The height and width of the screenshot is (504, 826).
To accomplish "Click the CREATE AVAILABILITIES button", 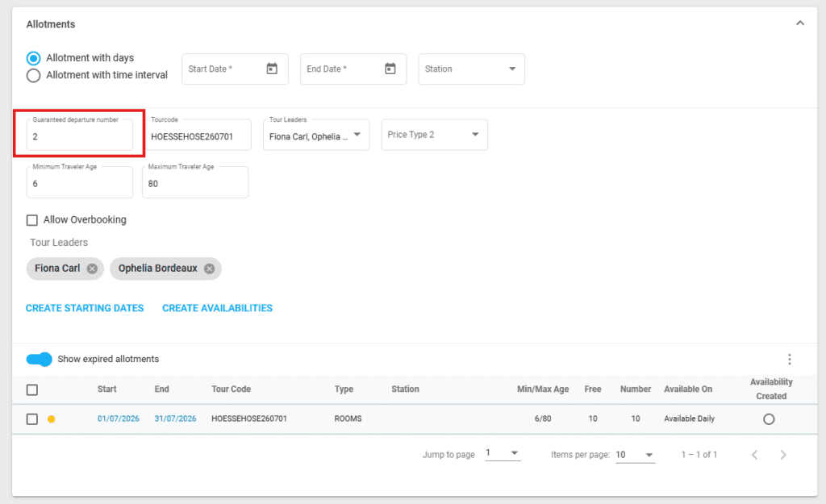I will tap(217, 308).
